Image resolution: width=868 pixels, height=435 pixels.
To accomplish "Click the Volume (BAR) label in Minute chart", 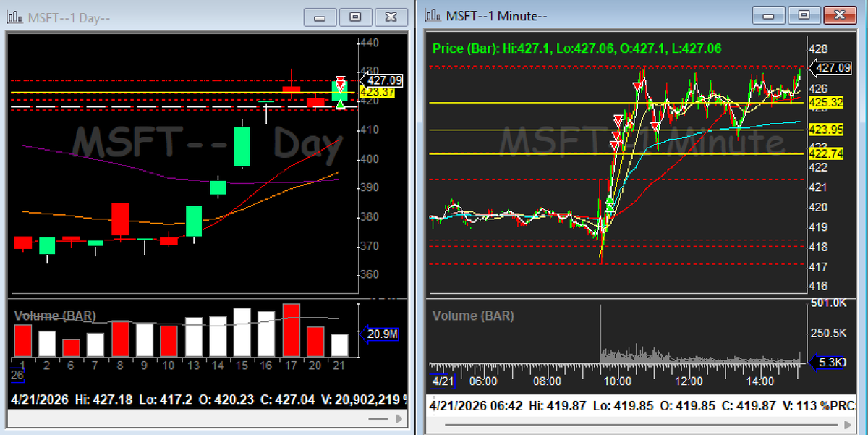I will (x=473, y=316).
